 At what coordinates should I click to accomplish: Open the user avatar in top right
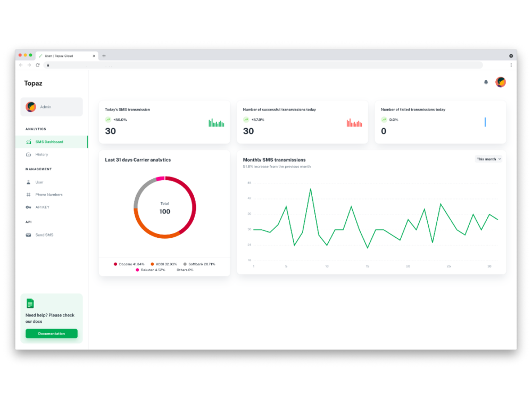(501, 82)
